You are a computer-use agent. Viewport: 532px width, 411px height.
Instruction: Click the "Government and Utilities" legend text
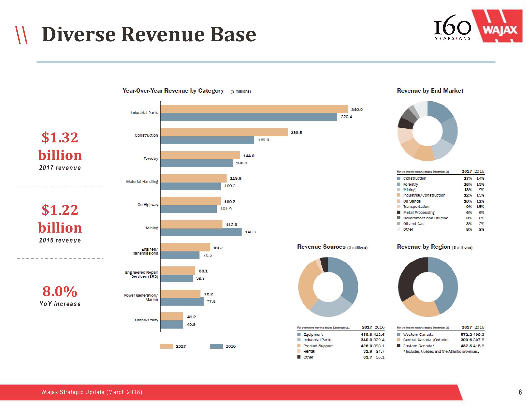[426, 218]
